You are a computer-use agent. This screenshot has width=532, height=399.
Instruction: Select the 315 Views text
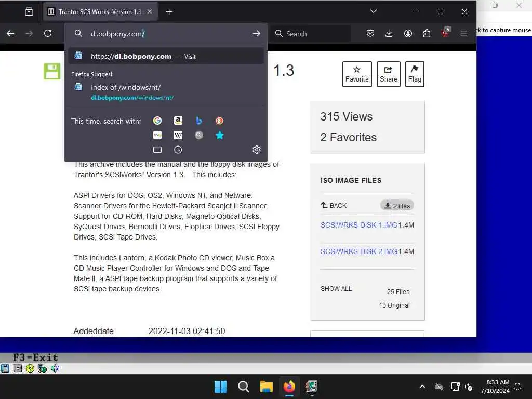pos(347,117)
